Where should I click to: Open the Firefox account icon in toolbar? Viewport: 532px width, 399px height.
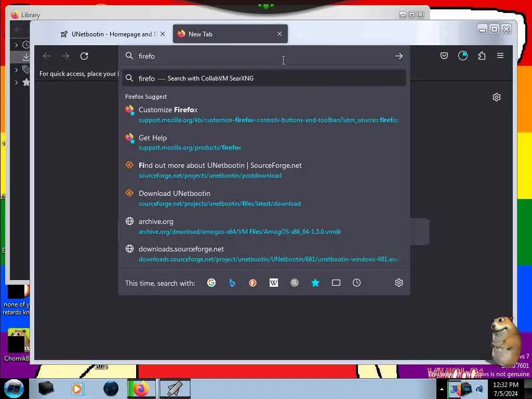463,56
